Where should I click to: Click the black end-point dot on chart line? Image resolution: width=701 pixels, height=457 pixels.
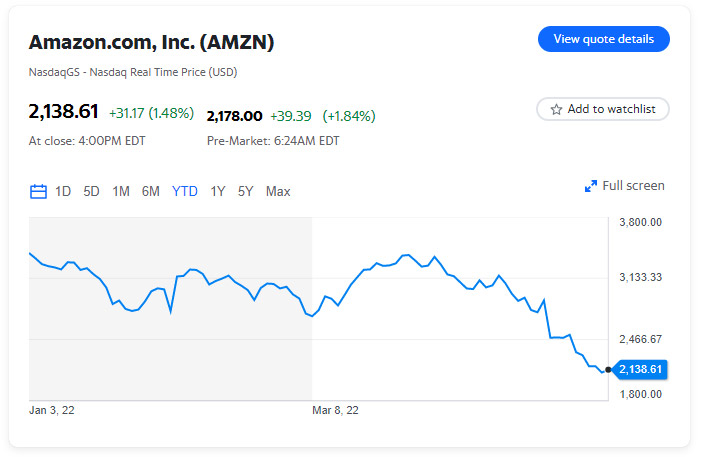(608, 370)
